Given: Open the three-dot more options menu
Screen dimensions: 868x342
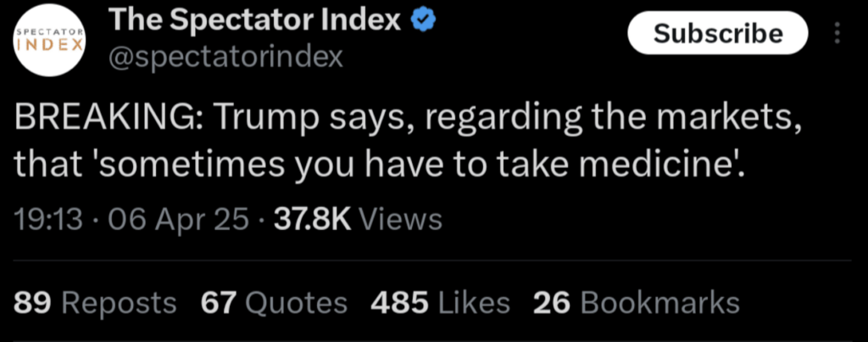Looking at the screenshot, I should pyautogui.click(x=837, y=33).
